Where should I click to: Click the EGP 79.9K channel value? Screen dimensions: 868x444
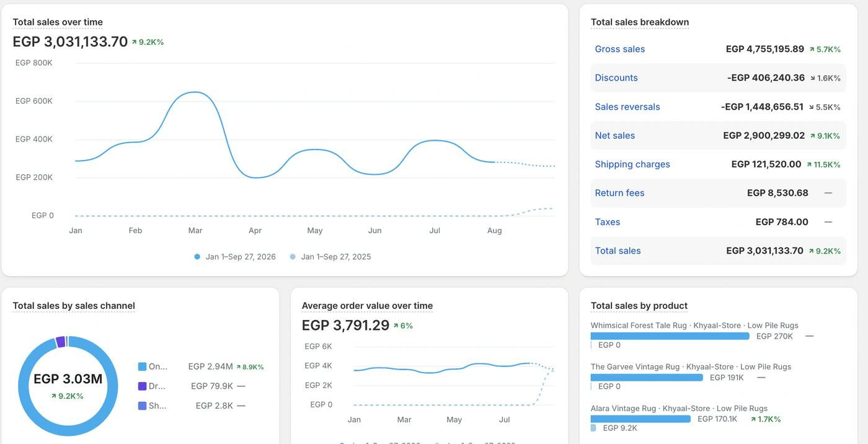pyautogui.click(x=212, y=386)
